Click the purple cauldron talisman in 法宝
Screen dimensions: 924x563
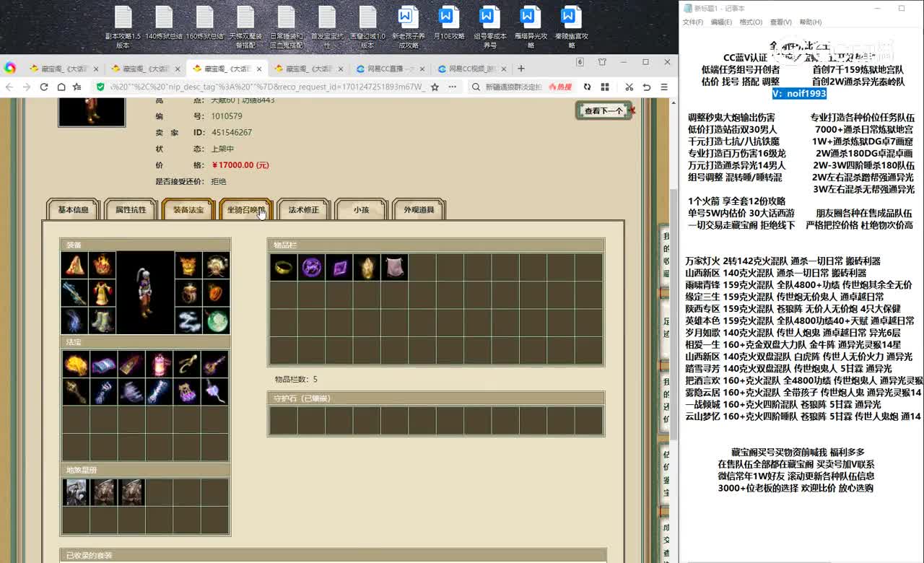point(187,392)
